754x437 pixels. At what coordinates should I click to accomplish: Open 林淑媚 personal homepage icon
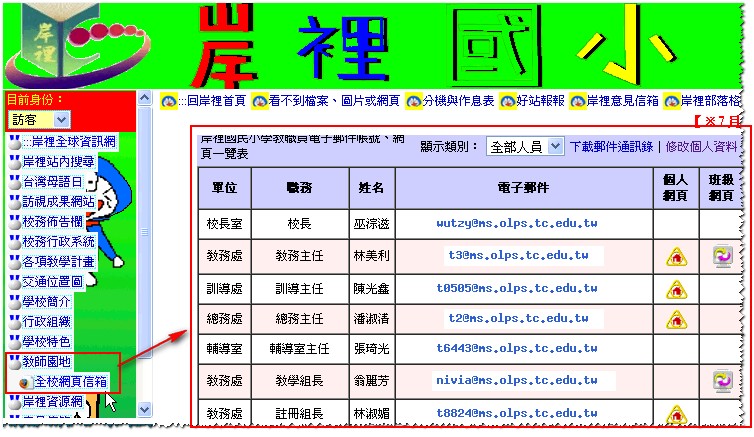[x=676, y=414]
